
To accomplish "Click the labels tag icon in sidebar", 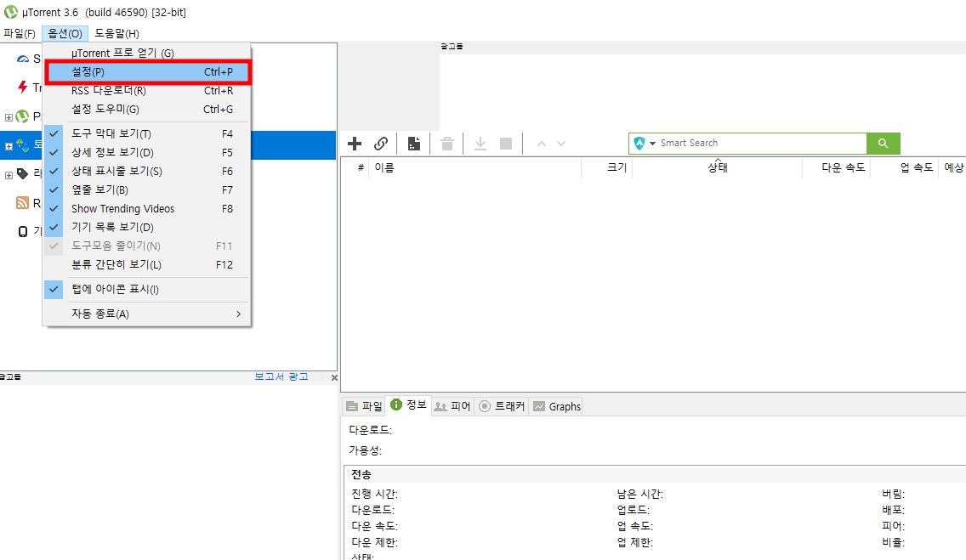I will [x=23, y=173].
